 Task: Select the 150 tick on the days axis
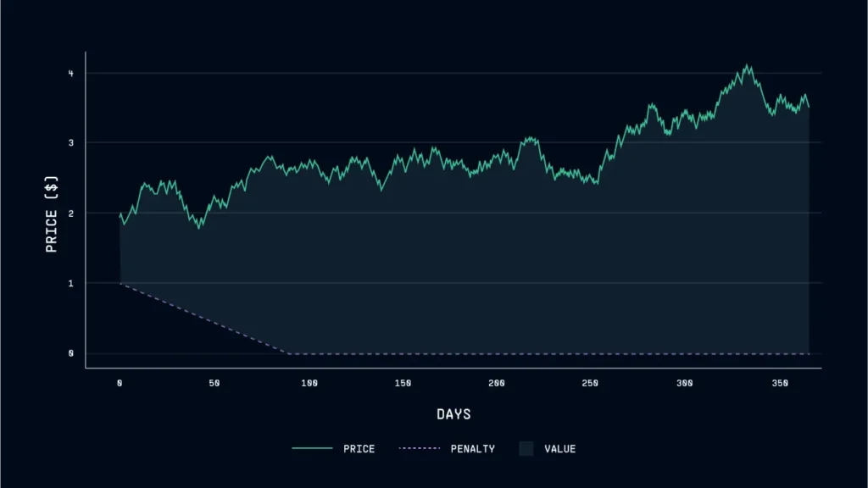click(x=403, y=383)
